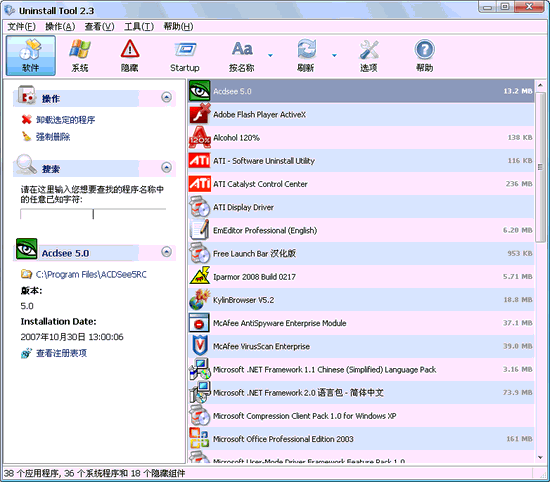Click the 73.9 MB size value
The width and height of the screenshot is (550, 482).
click(x=518, y=392)
